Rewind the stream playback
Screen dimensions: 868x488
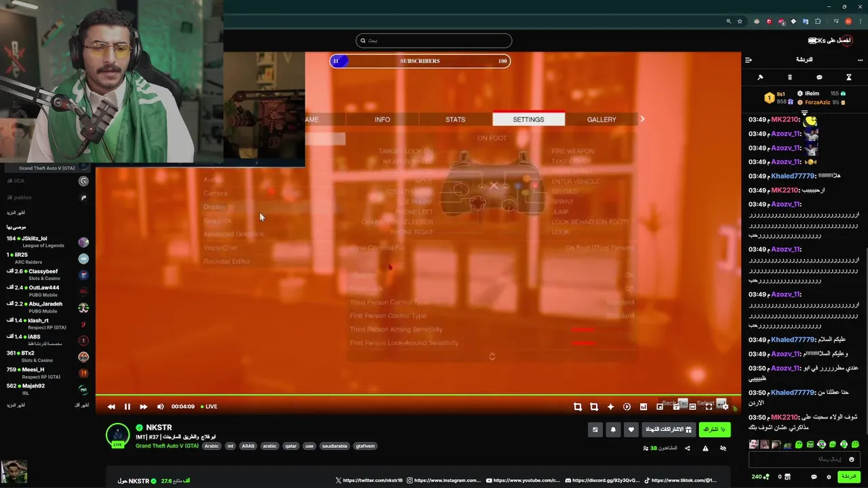click(111, 407)
